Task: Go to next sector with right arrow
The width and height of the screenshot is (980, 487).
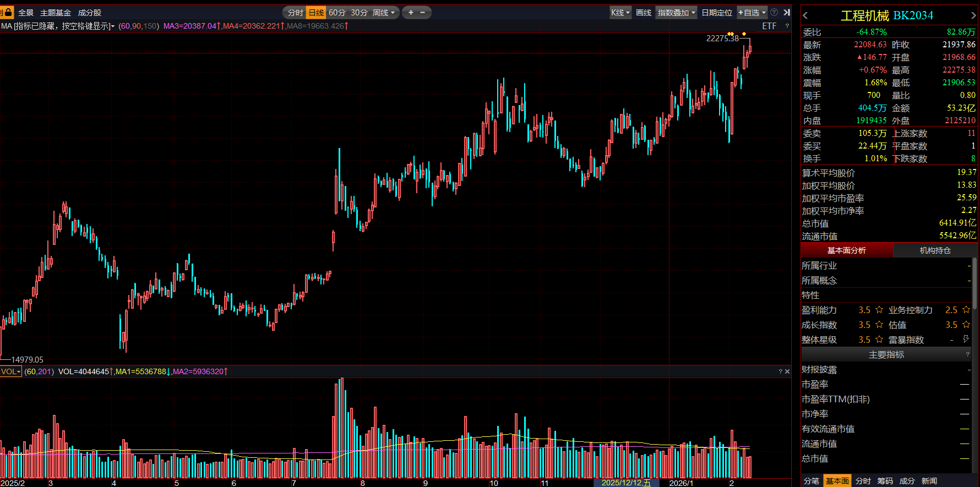Action: coord(973,15)
